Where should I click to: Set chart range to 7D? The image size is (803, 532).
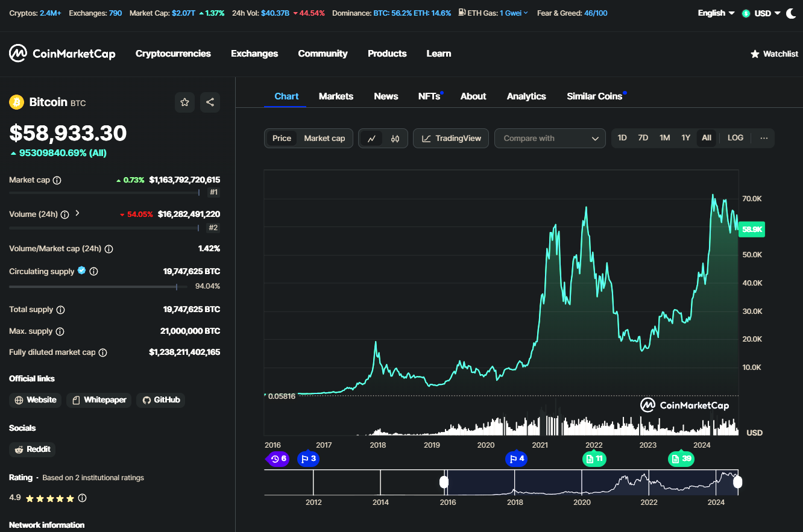point(643,138)
